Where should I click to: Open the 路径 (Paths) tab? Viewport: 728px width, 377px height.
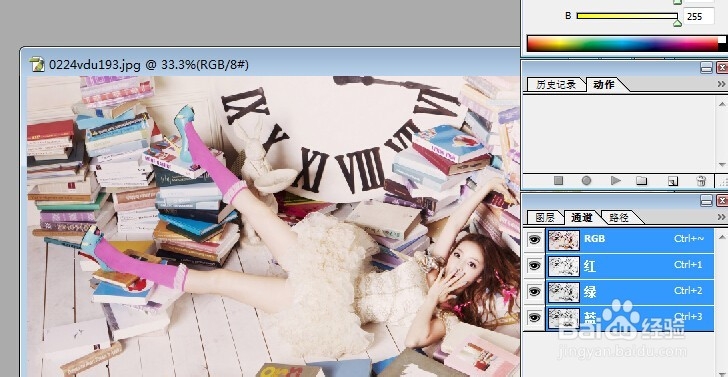619,217
